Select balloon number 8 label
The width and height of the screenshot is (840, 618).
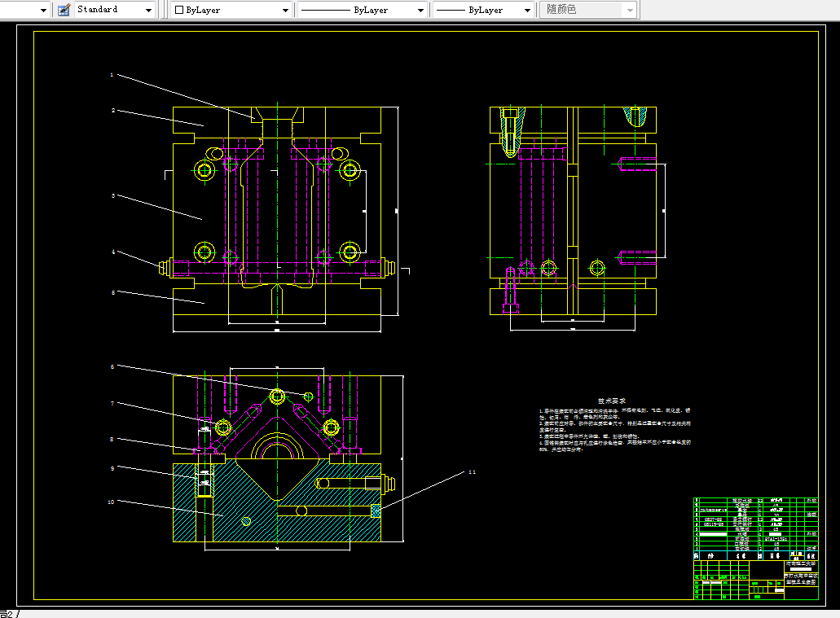(112, 439)
